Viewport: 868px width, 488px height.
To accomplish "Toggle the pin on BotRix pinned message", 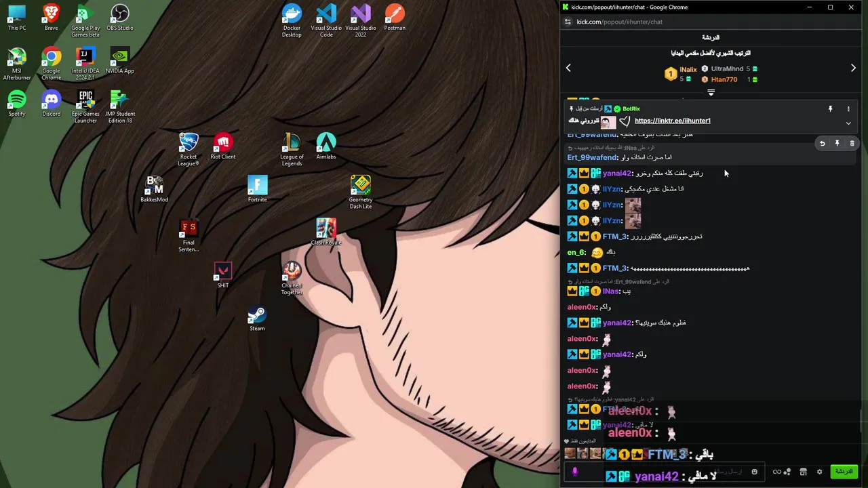I will click(830, 108).
